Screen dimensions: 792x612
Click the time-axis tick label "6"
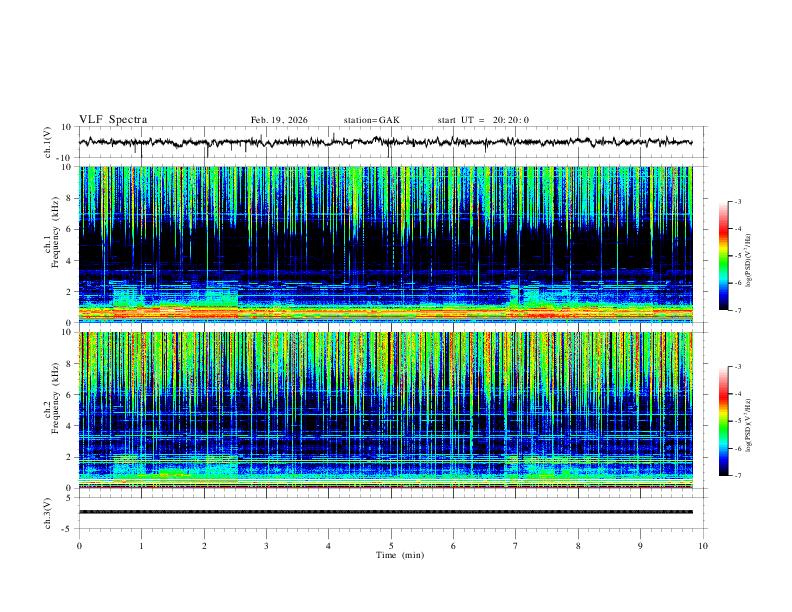(x=453, y=546)
